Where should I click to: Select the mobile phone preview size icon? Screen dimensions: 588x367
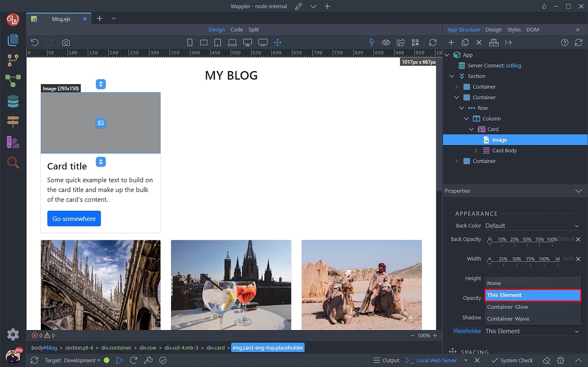pyautogui.click(x=190, y=42)
